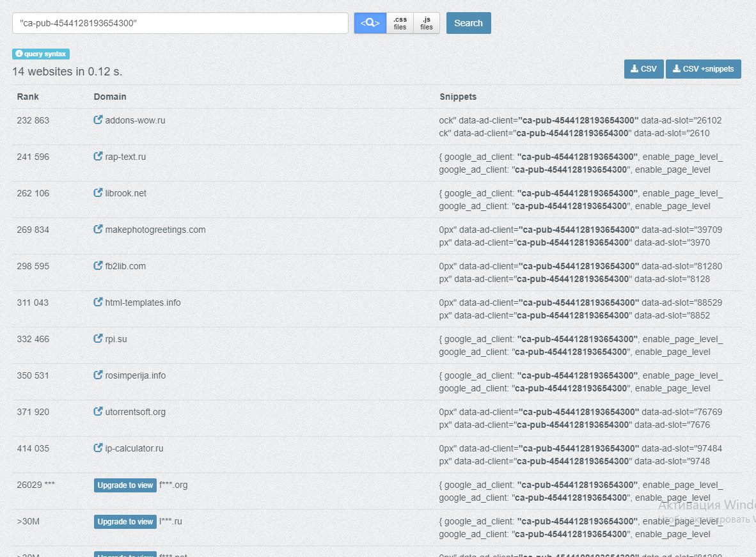Toggle the .css files search filter
Screen dimensions: 756x557
(400, 23)
